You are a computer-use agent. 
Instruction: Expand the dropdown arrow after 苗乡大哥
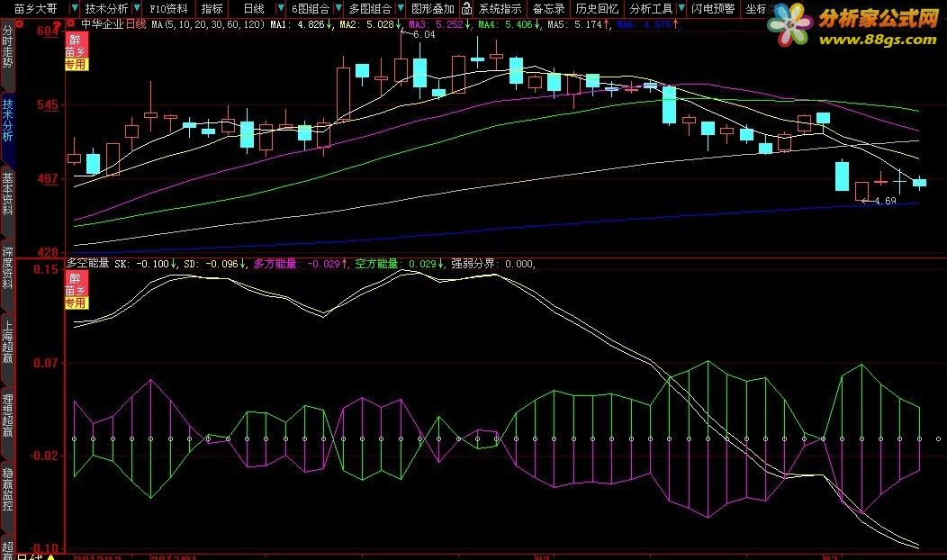coord(75,8)
